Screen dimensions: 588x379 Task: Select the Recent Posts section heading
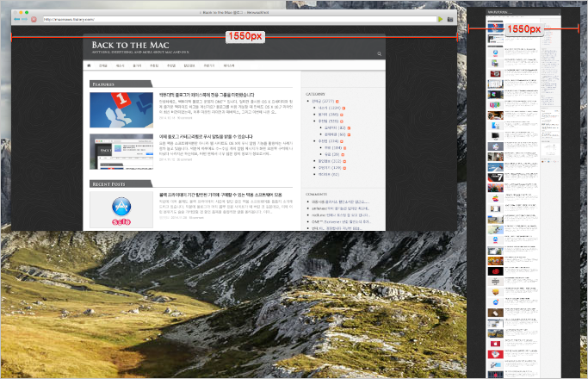(108, 184)
